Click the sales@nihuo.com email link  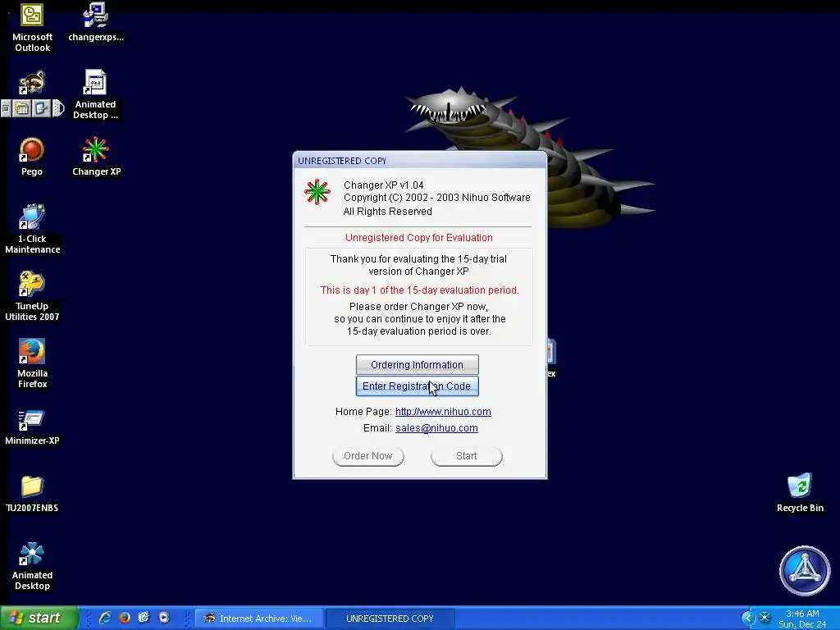pyautogui.click(x=436, y=428)
